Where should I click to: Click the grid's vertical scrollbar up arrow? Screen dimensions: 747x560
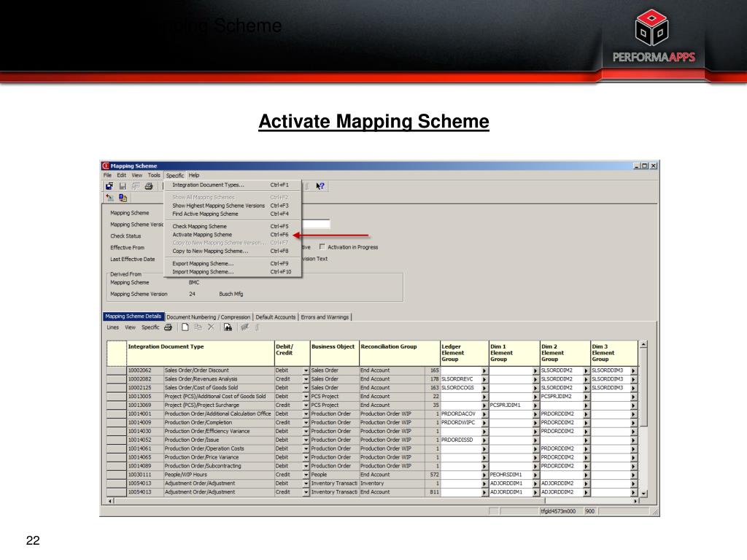643,344
